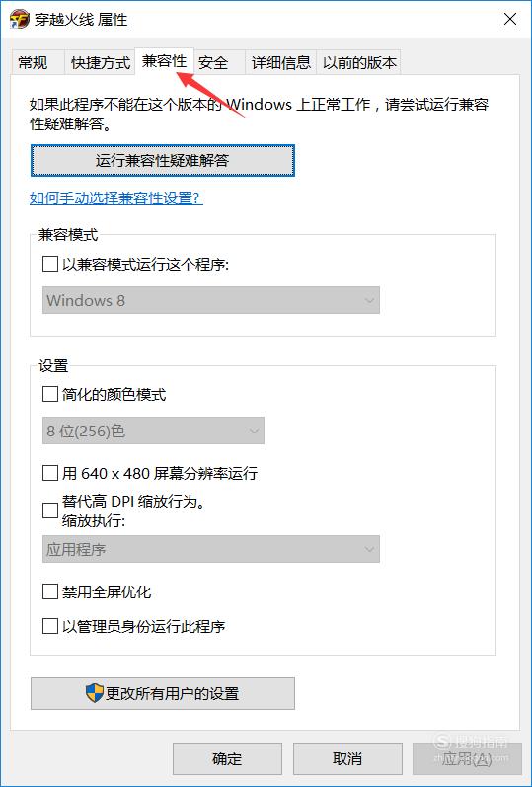Check the reduced color mode option (简化的颜色模式)

[x=50, y=395]
